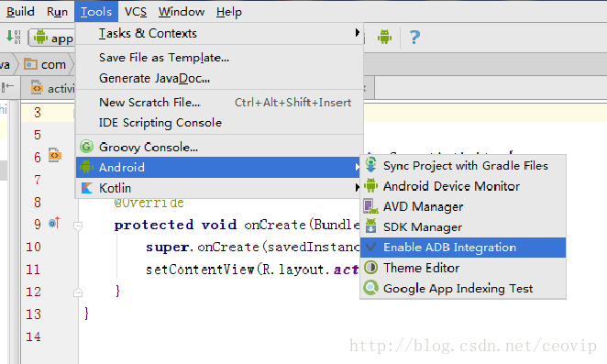The height and width of the screenshot is (364, 607).
Task: Run Google App Indexing Test
Action: [x=463, y=289]
